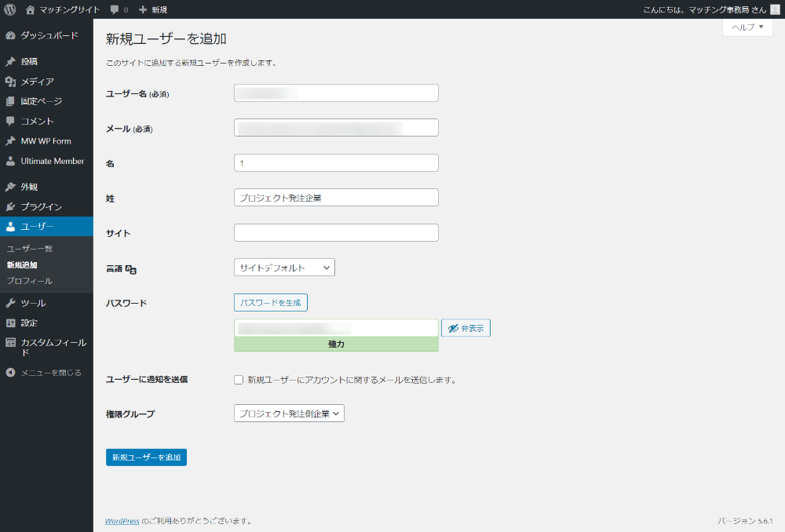785x532 pixels.
Task: Open プラグイン menu item
Action: click(x=46, y=206)
